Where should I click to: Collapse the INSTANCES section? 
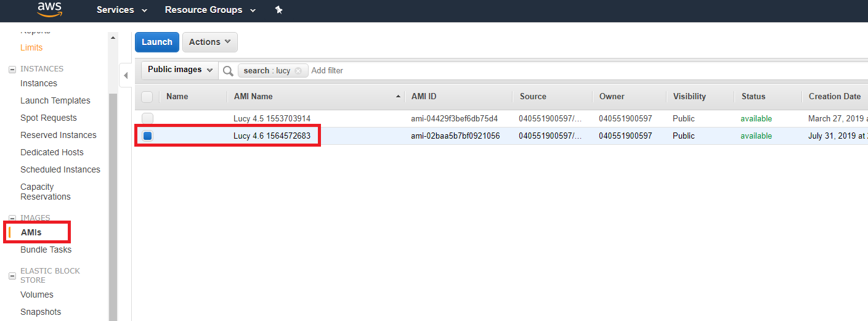click(12, 69)
